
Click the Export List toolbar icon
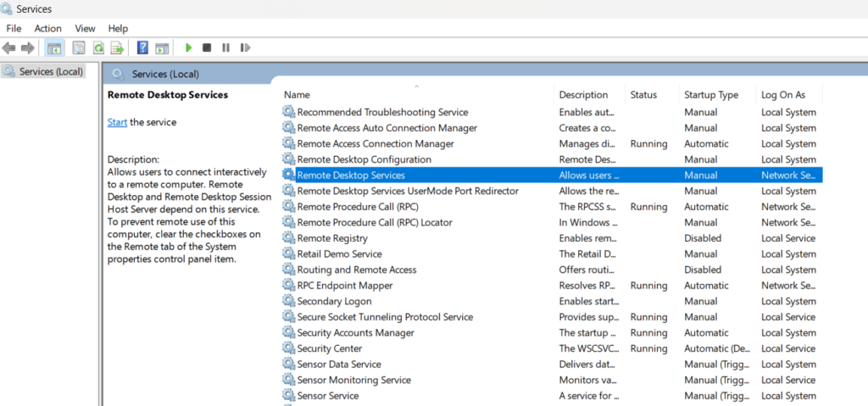point(117,48)
